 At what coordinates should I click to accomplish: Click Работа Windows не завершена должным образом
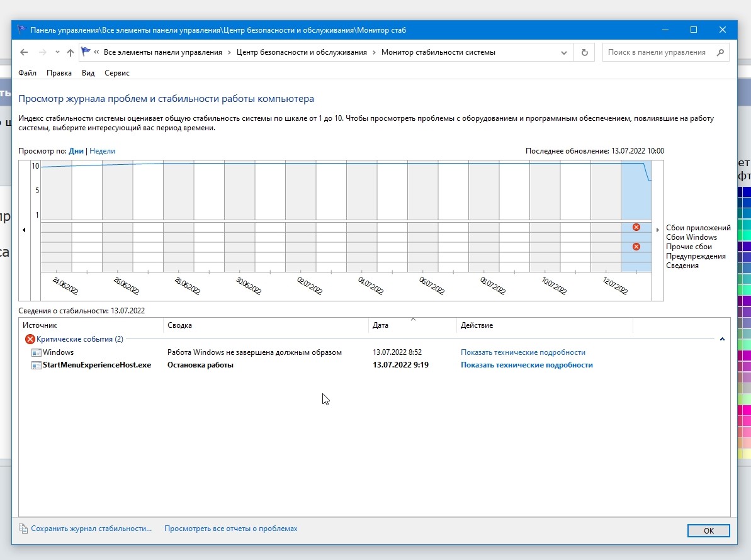pos(254,352)
